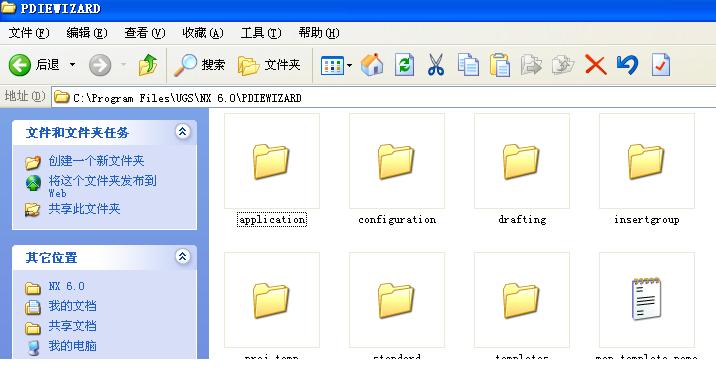The height and width of the screenshot is (370, 716).
Task: Open the 编辑(E) menu
Action: (87, 33)
